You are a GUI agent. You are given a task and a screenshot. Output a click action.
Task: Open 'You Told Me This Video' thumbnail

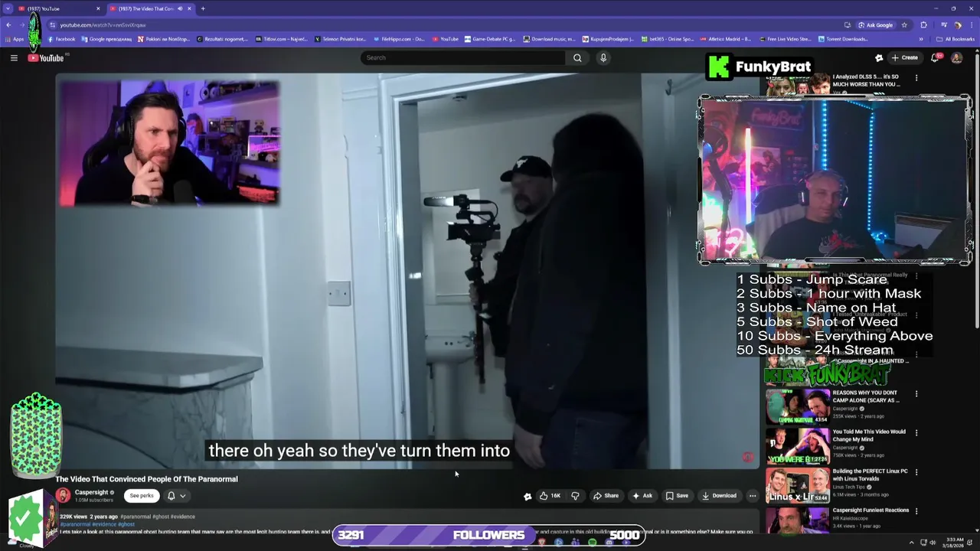[x=797, y=445]
